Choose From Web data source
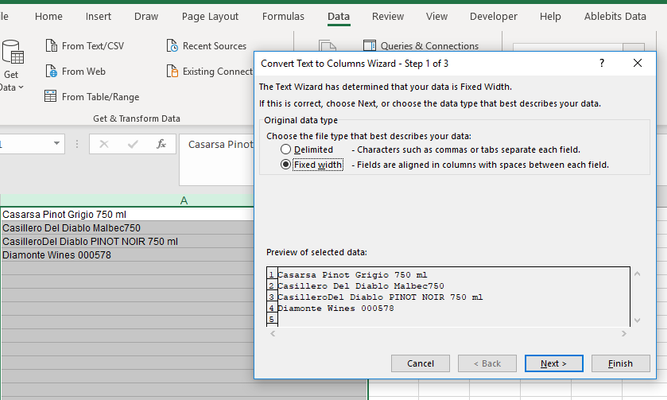Viewport: 667px width, 400px height. click(75, 71)
